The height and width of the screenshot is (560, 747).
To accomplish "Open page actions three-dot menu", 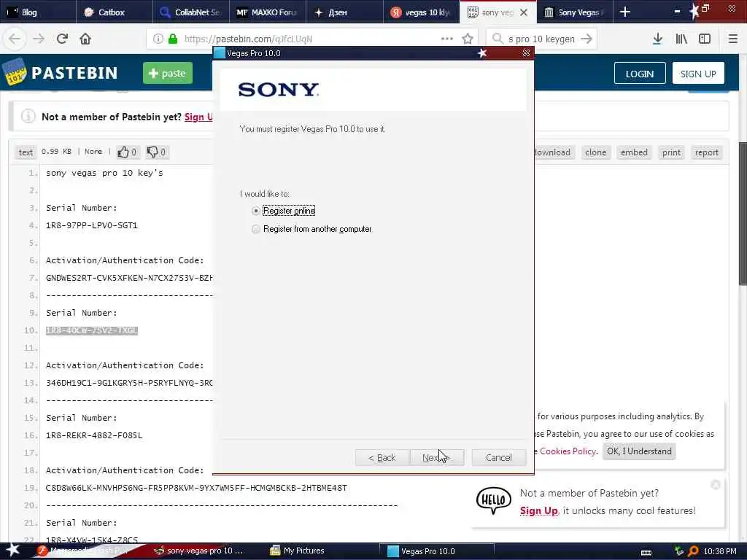I will pos(447,39).
